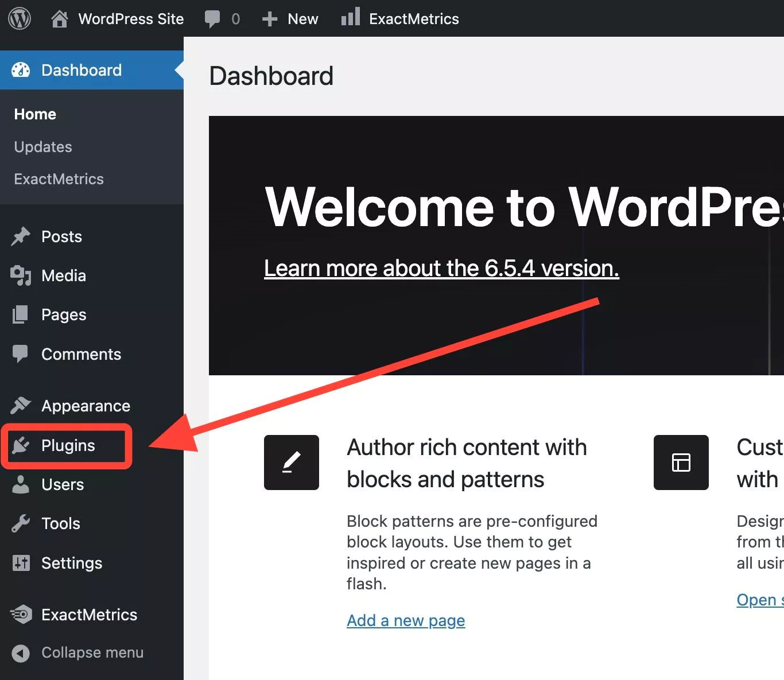Click Learn more about the 6.5.4 version
The image size is (784, 680).
pyautogui.click(x=441, y=268)
